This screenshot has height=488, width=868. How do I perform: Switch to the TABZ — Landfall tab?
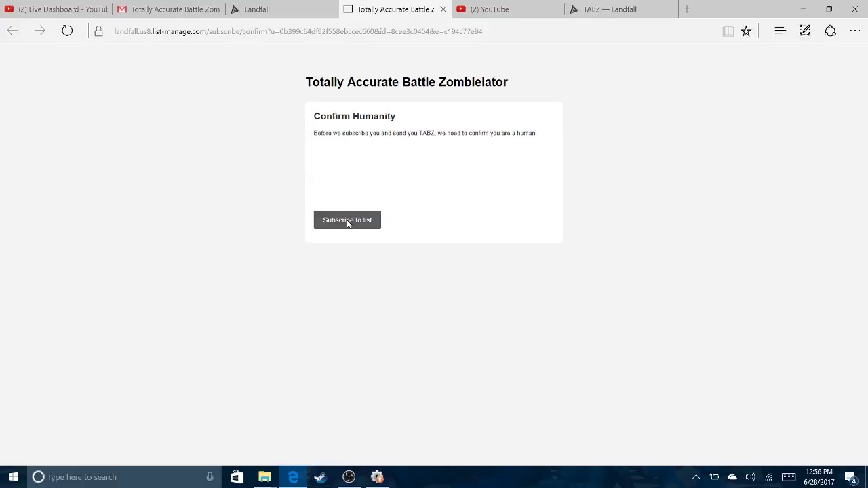[x=620, y=9]
